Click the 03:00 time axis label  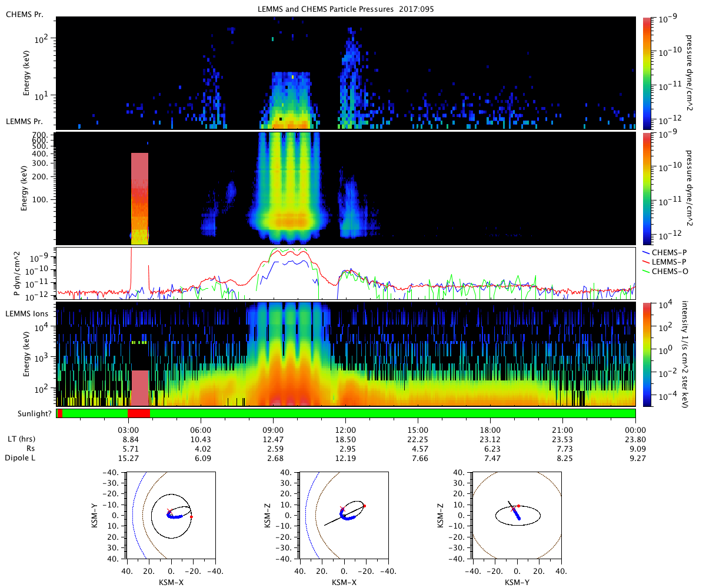point(128,430)
